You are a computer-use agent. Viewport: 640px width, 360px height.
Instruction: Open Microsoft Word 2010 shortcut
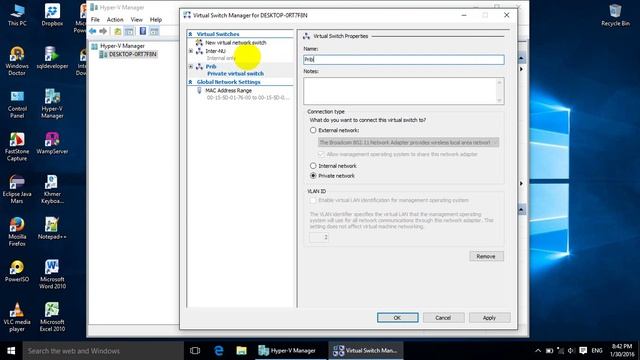pyautogui.click(x=52, y=274)
